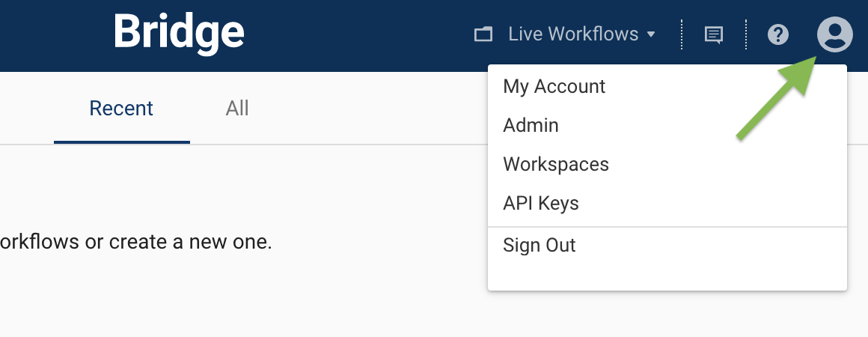Expand the caret arrow after Live Workflows
This screenshot has height=337, width=868.
(x=650, y=34)
